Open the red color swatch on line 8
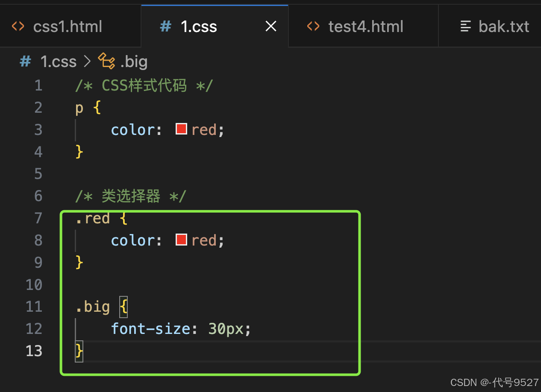This screenshot has width=541, height=392. point(182,240)
